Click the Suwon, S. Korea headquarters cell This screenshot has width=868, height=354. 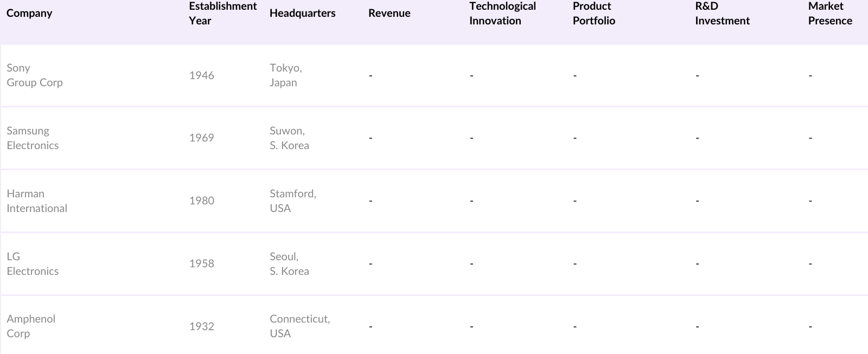coord(289,138)
